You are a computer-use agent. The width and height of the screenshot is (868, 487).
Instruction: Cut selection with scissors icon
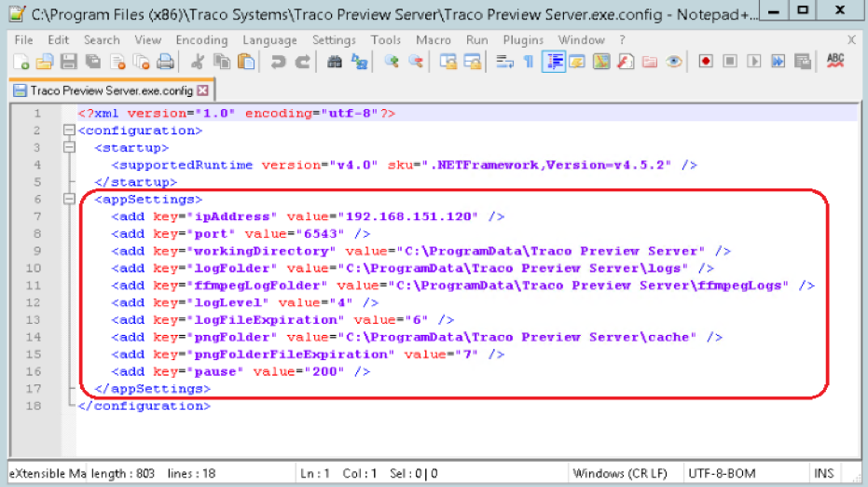[197, 62]
